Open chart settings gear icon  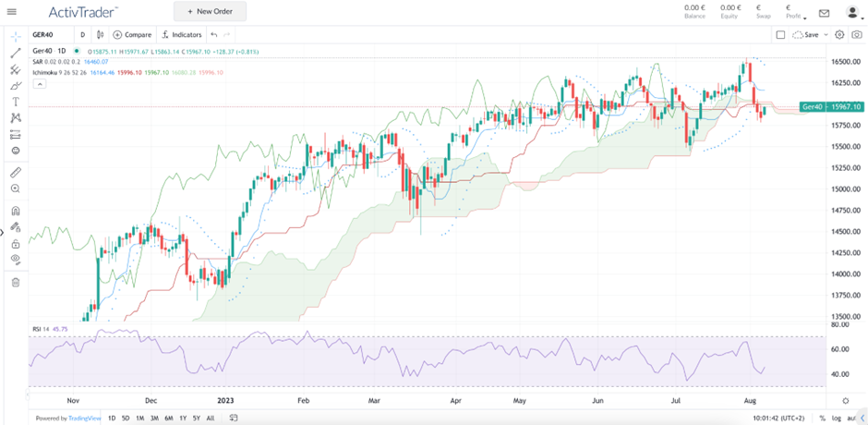click(x=839, y=34)
